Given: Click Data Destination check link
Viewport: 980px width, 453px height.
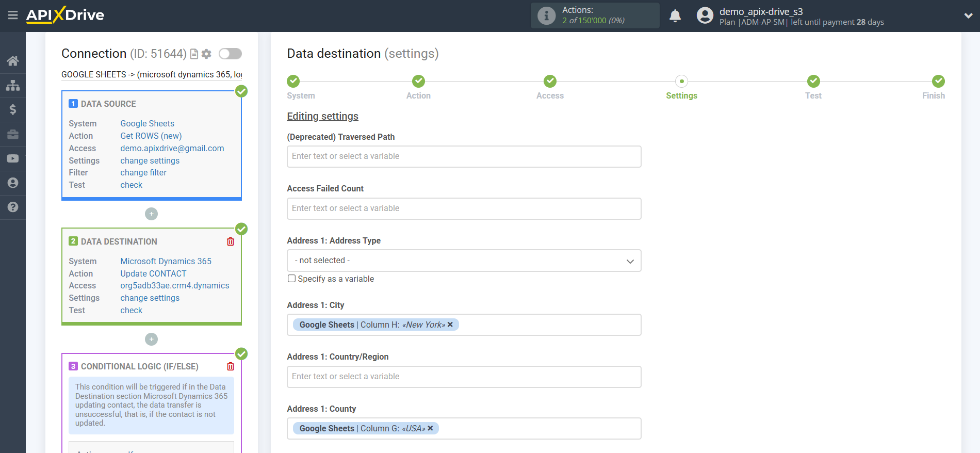Looking at the screenshot, I should click(x=131, y=310).
